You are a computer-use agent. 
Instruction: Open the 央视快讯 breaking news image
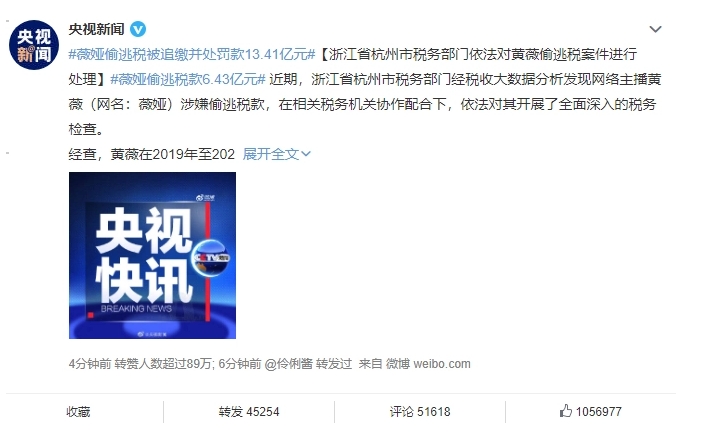(152, 255)
